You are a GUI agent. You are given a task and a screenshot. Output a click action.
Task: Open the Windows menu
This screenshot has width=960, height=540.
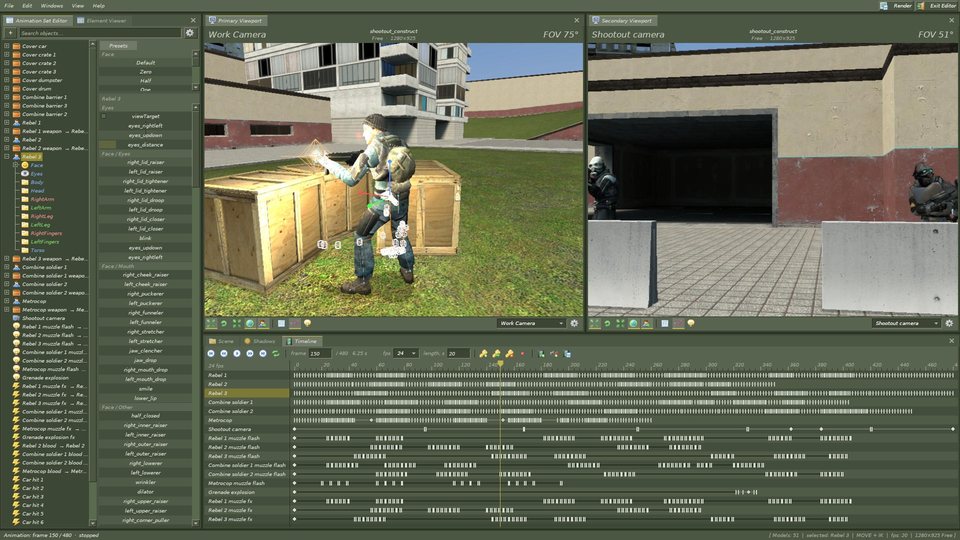click(51, 6)
